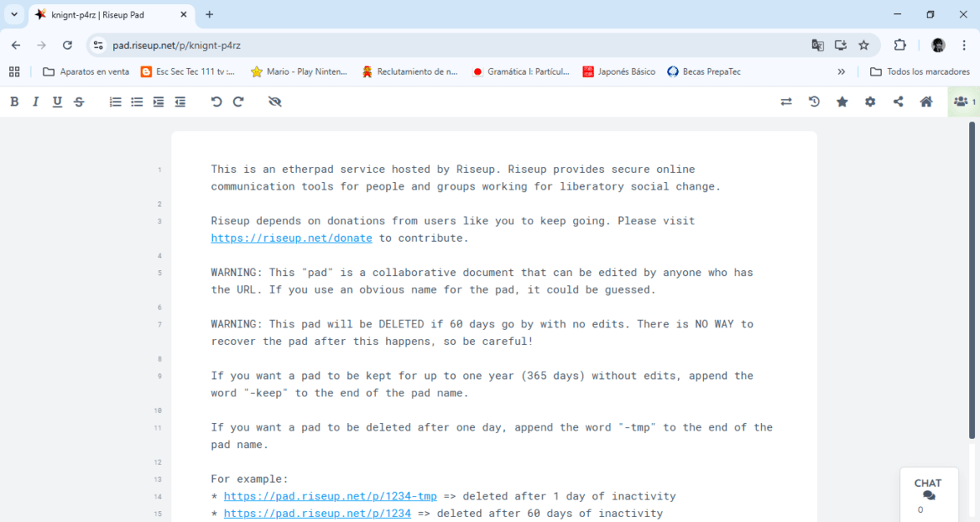The width and height of the screenshot is (980, 522).
Task: Toggle bold formatting in the pad toolbar
Action: coord(14,101)
